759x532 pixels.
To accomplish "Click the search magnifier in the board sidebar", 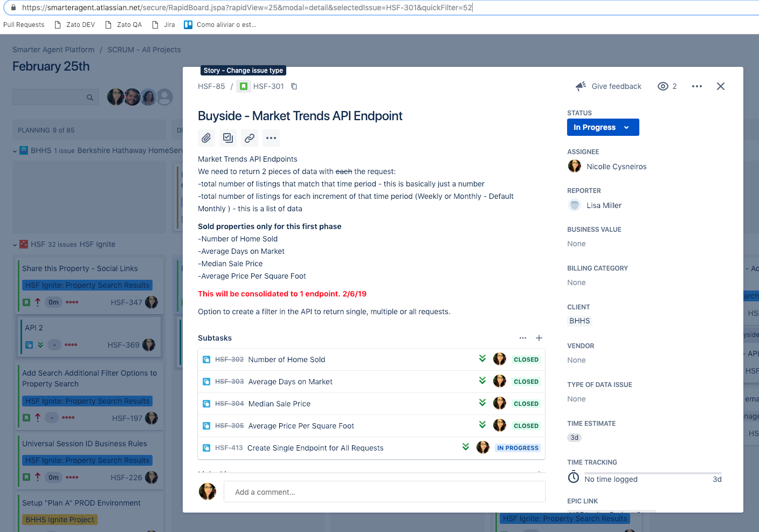I will (x=89, y=97).
